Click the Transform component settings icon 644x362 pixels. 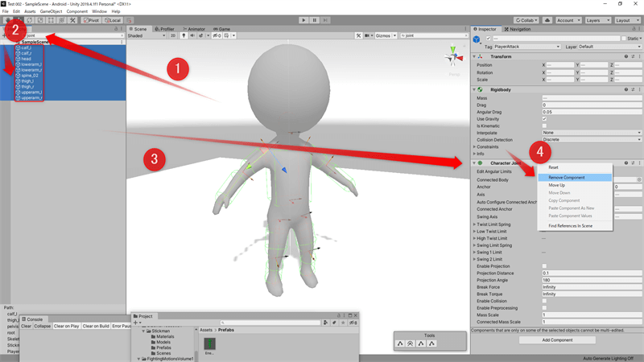(x=634, y=56)
